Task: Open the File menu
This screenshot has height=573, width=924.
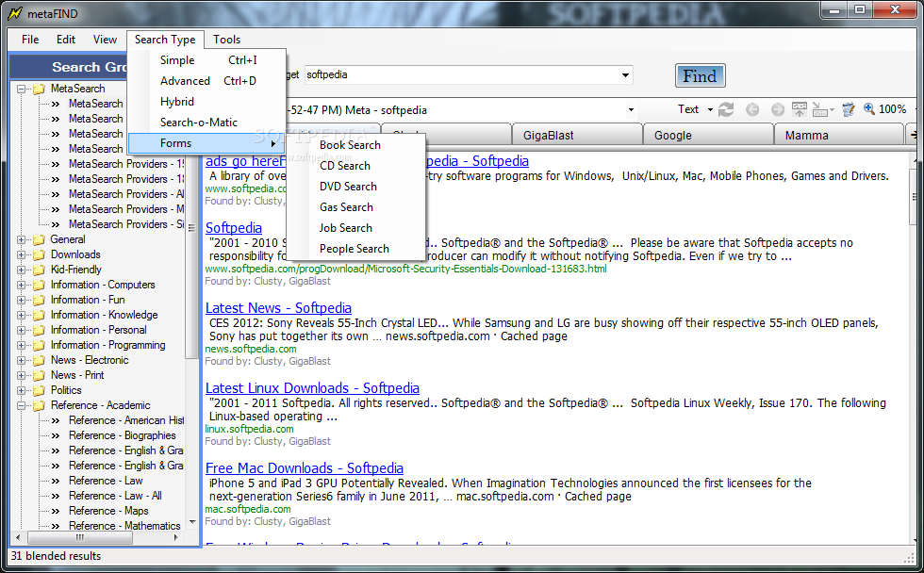Action: point(30,40)
